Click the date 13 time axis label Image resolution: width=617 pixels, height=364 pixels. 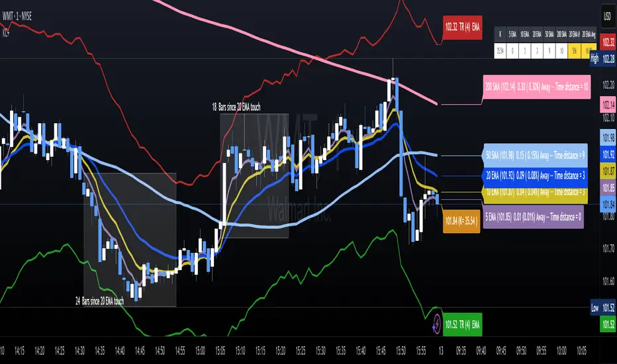pyautogui.click(x=441, y=351)
